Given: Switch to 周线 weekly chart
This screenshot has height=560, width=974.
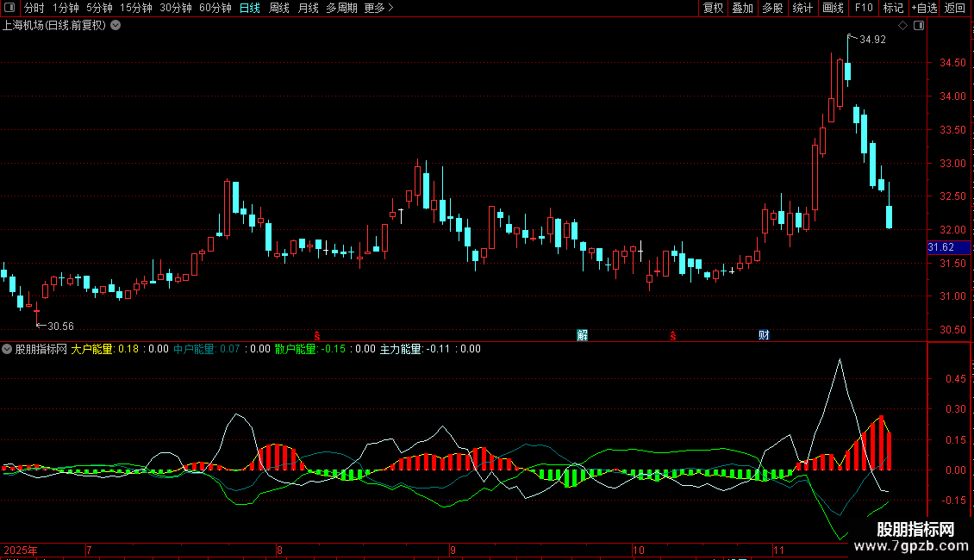Looking at the screenshot, I should click(x=279, y=8).
